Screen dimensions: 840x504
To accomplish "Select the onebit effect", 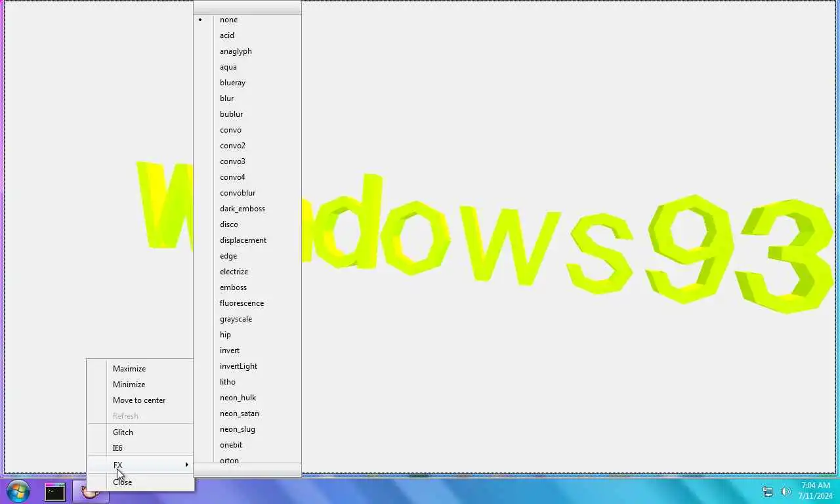I will [x=248, y=445].
